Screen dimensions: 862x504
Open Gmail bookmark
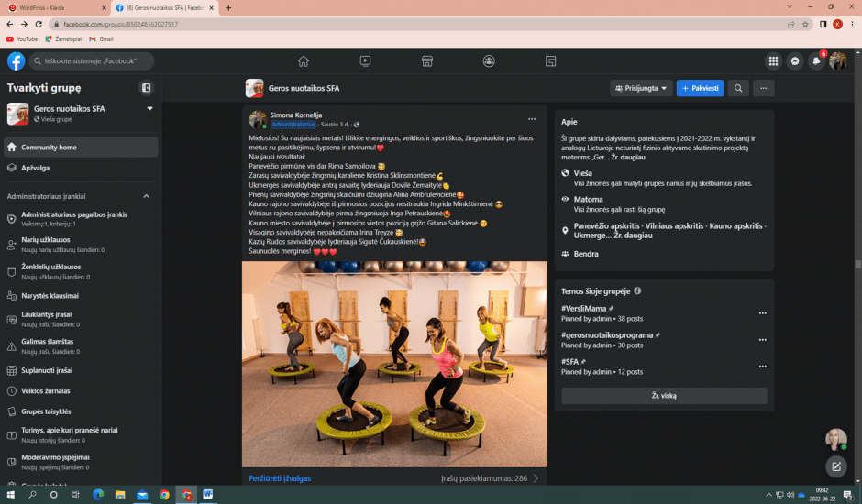[x=101, y=39]
